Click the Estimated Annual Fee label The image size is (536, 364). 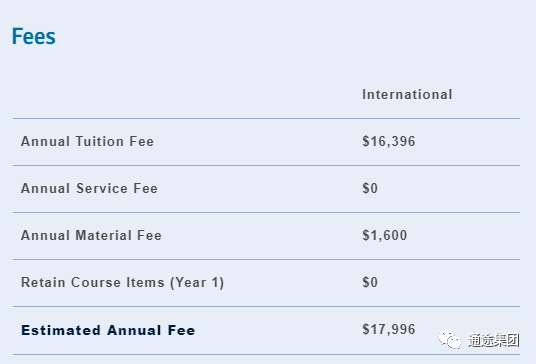point(108,330)
